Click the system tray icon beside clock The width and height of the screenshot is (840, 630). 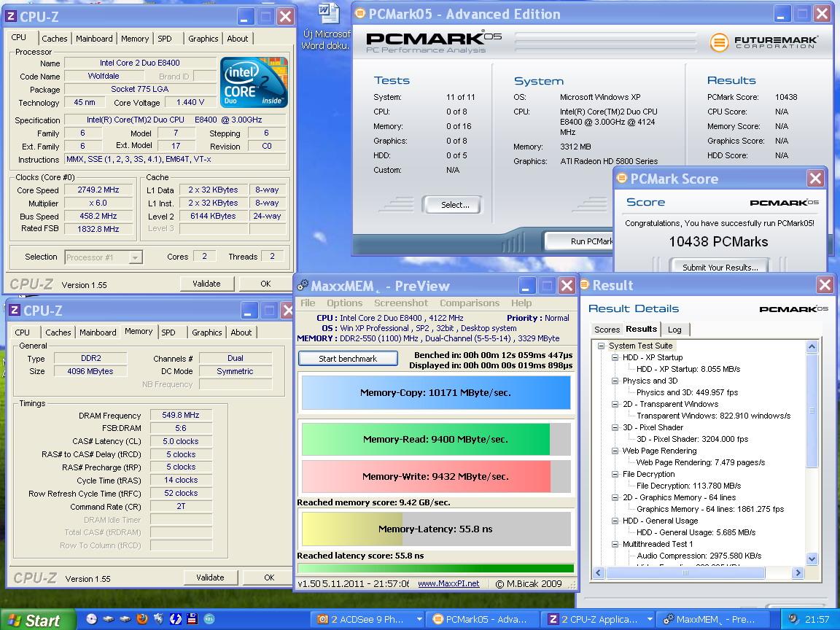point(793,619)
